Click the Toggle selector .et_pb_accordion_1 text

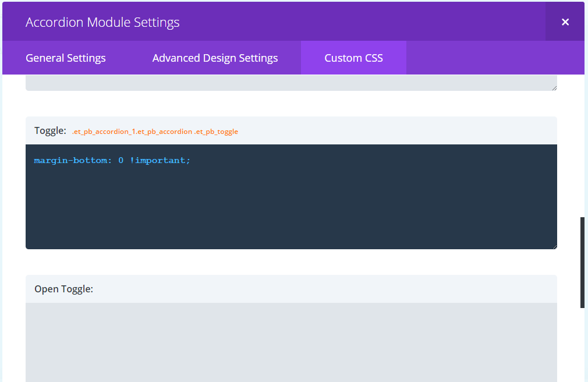(x=155, y=132)
